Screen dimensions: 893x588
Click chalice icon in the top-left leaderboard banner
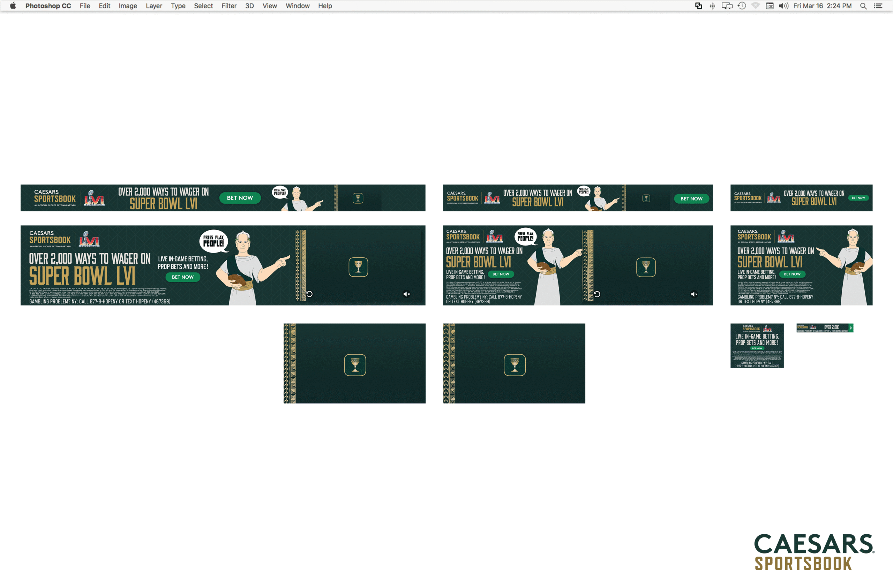pyautogui.click(x=358, y=198)
